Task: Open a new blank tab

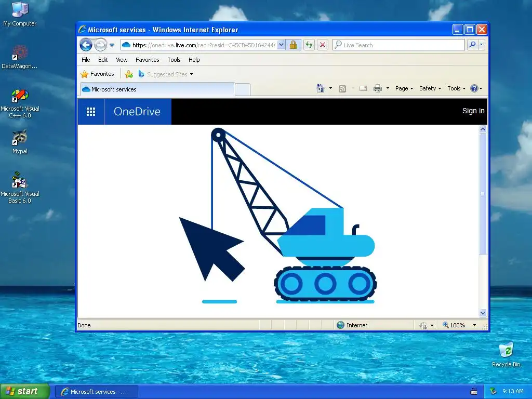Action: point(243,89)
